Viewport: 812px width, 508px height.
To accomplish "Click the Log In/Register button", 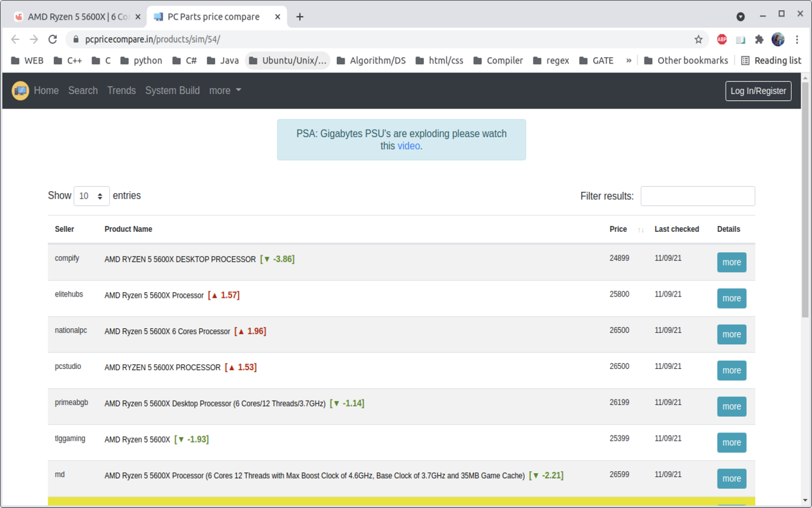I will tap(758, 91).
